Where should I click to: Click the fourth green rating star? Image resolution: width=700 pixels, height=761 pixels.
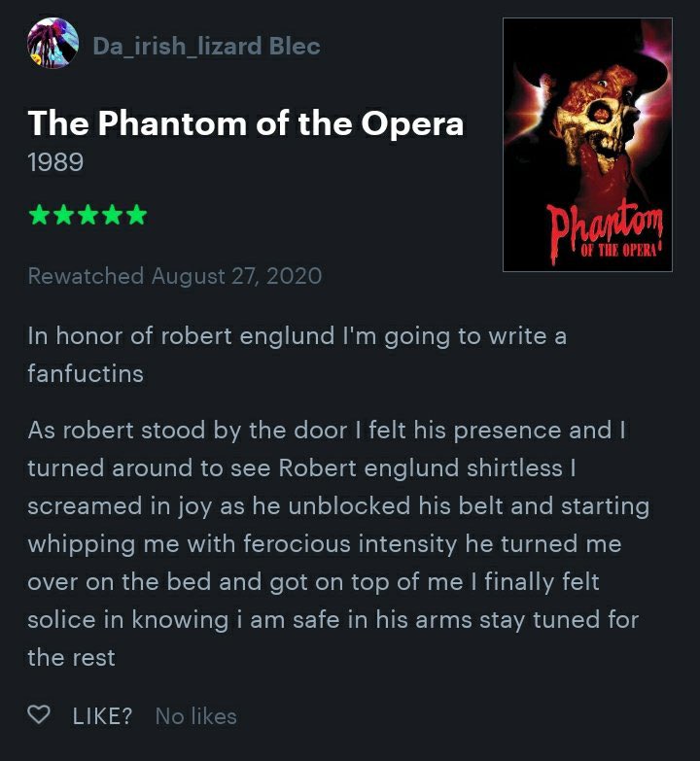tap(113, 215)
